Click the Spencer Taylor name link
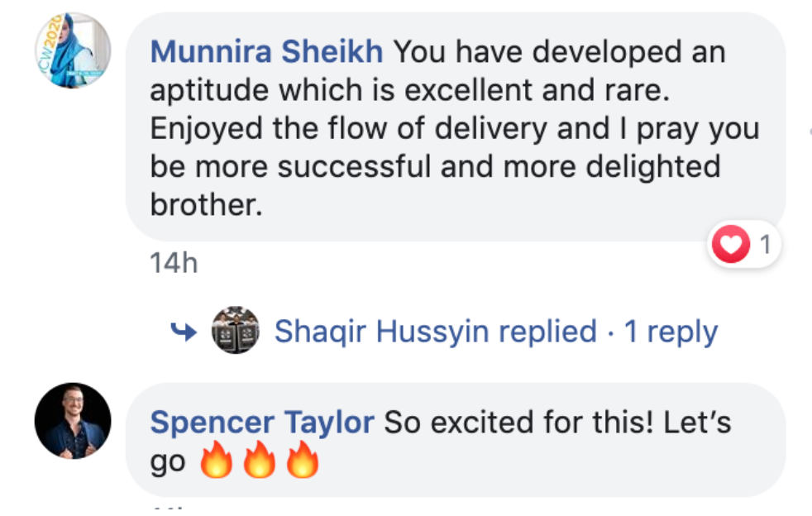 (262, 423)
